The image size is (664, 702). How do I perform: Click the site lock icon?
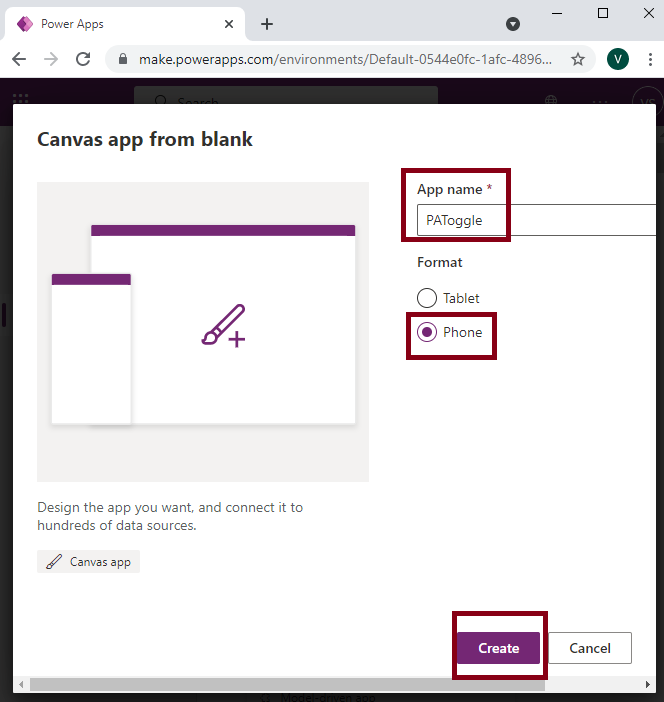click(x=123, y=60)
